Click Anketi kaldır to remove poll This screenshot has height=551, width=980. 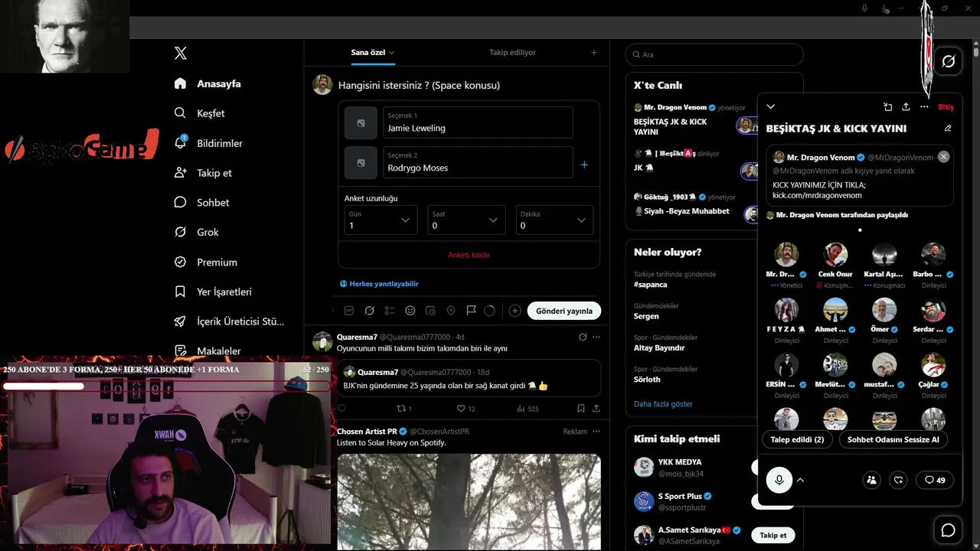pyautogui.click(x=469, y=255)
